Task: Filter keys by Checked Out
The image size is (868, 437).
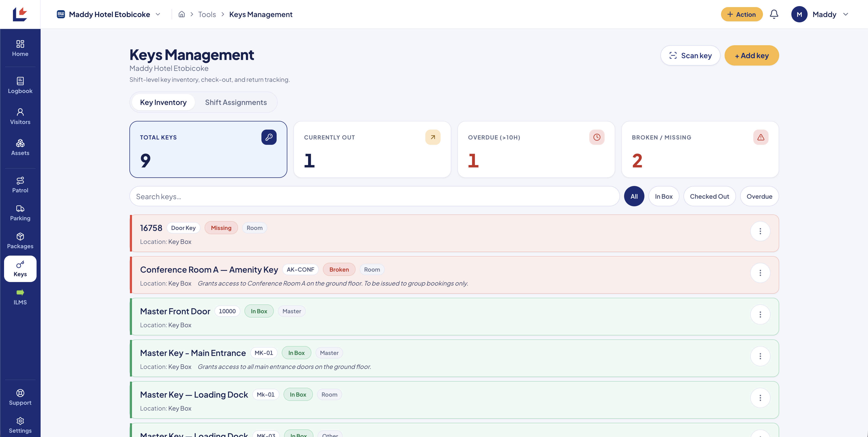Action: coord(709,196)
